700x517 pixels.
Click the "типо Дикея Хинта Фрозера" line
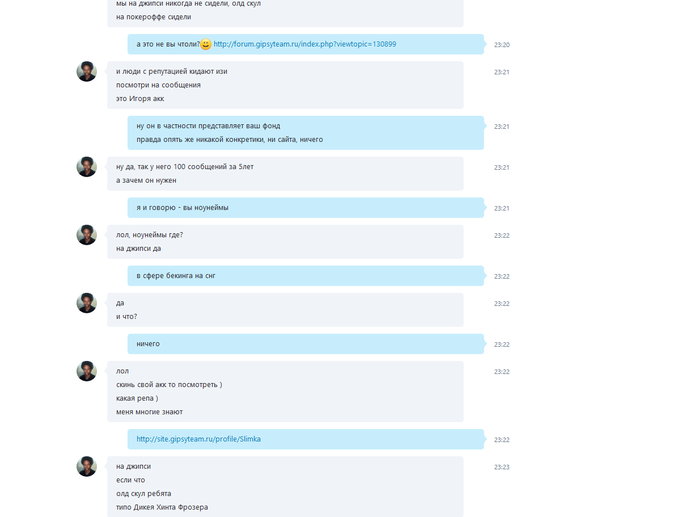click(x=162, y=507)
